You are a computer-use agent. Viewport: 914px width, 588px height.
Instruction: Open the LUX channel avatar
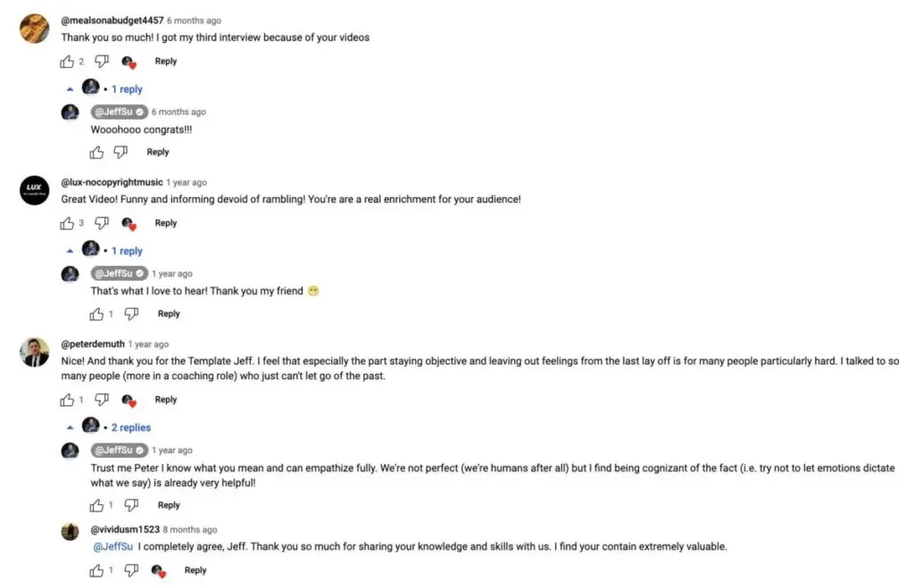pyautogui.click(x=33, y=190)
